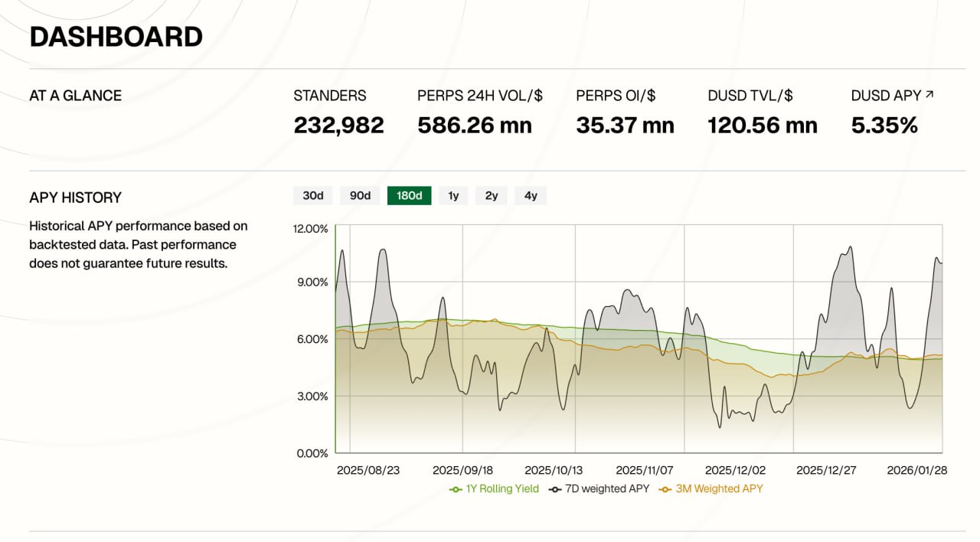The image size is (980, 542).
Task: Click the 2025/10/13 date on chart axis
Action: (554, 470)
